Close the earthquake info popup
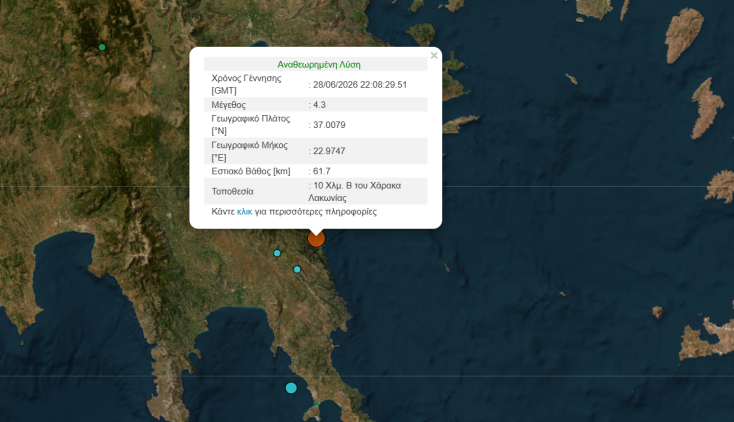This screenshot has height=422, width=734. pos(434,55)
